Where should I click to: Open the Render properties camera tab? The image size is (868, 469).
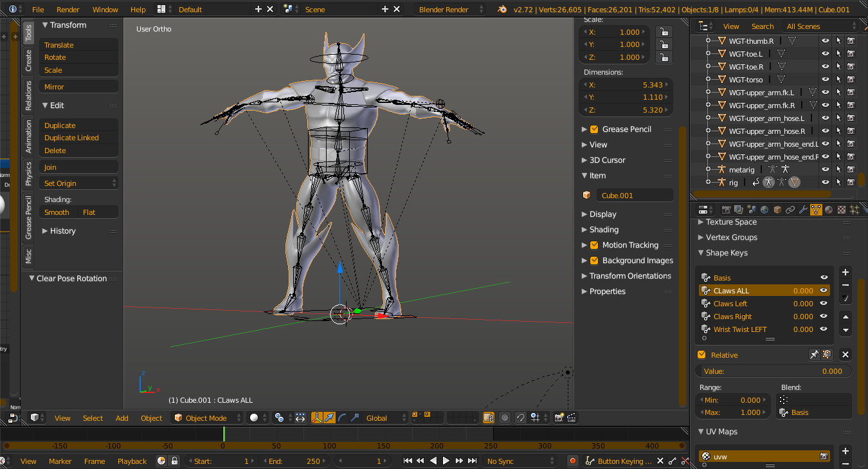[727, 210]
